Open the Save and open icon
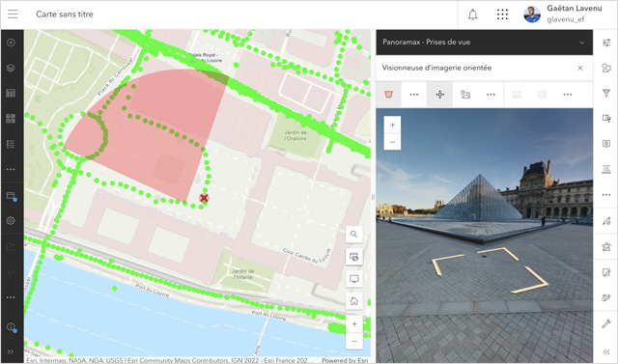This screenshot has width=618, height=364. [11, 196]
